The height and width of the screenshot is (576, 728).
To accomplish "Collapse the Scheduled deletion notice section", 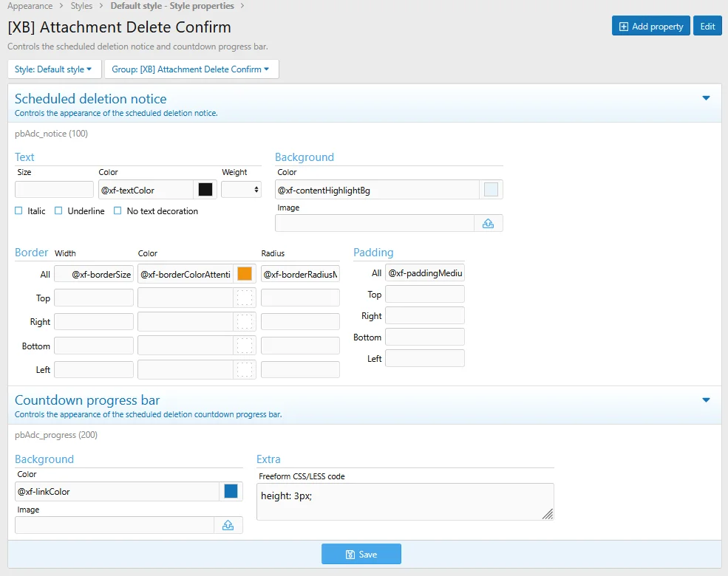I will pos(706,98).
